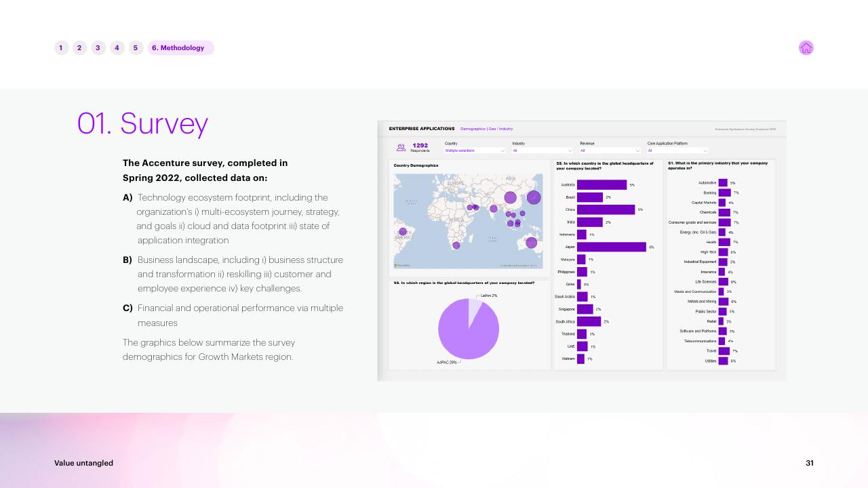The image size is (868, 488).
Task: Select the South Africa bubble on the map
Action: tap(456, 245)
